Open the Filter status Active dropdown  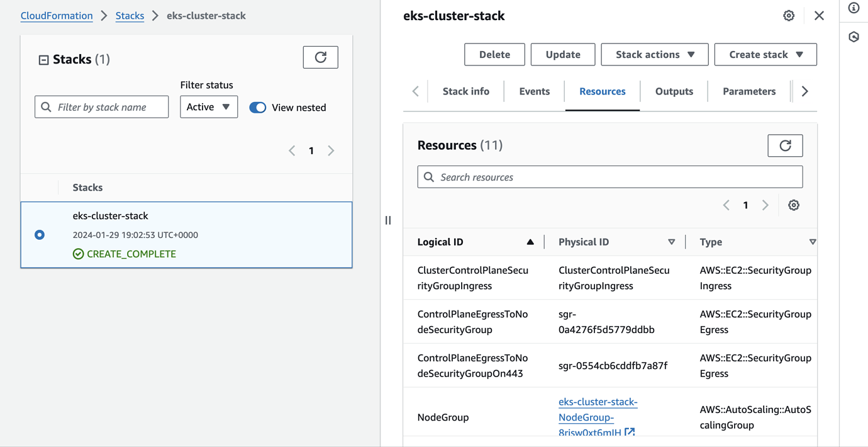pos(209,107)
